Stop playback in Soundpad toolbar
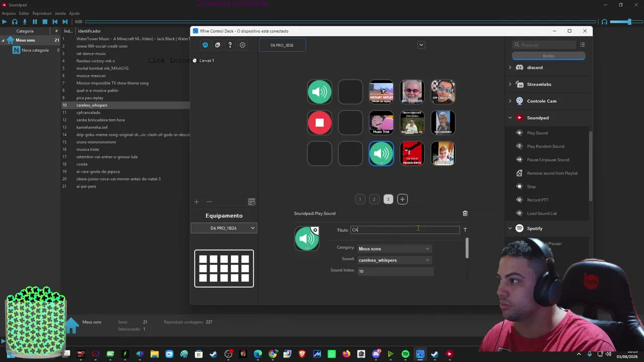The height and width of the screenshot is (362, 644). pyautogui.click(x=45, y=22)
